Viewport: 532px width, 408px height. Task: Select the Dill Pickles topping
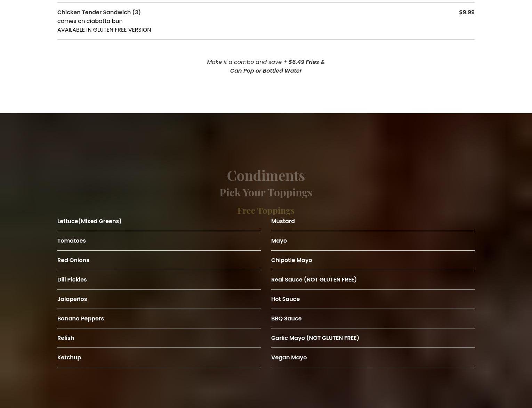click(72, 280)
